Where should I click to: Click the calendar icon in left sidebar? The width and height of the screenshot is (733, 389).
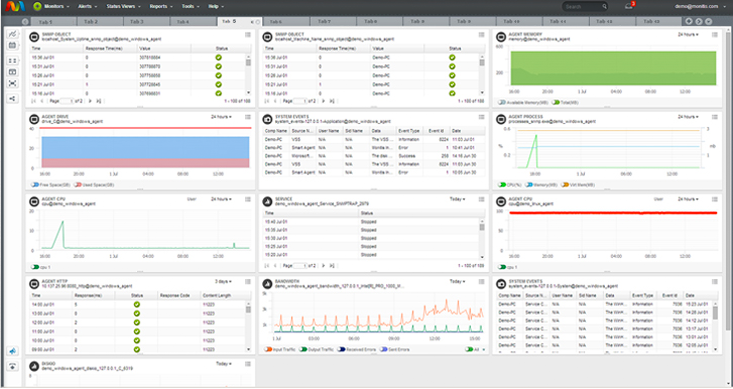coord(13,45)
